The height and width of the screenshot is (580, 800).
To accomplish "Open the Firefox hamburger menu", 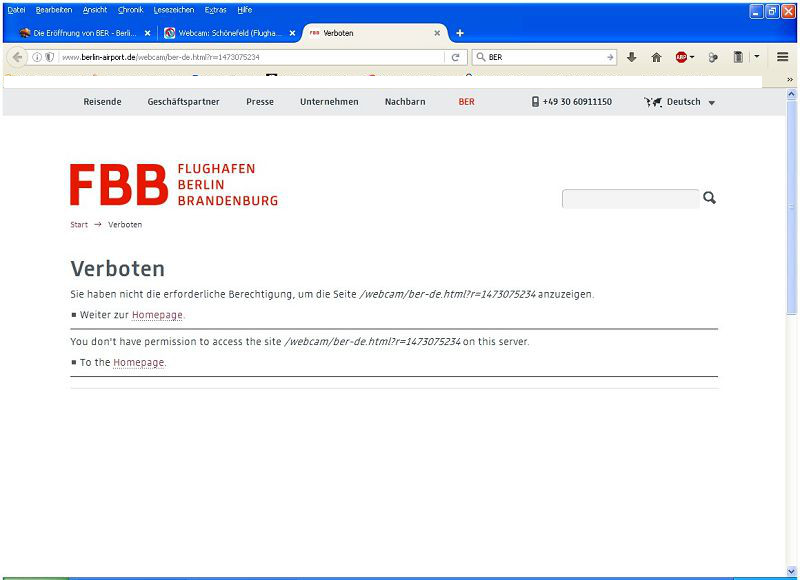I will (x=783, y=57).
